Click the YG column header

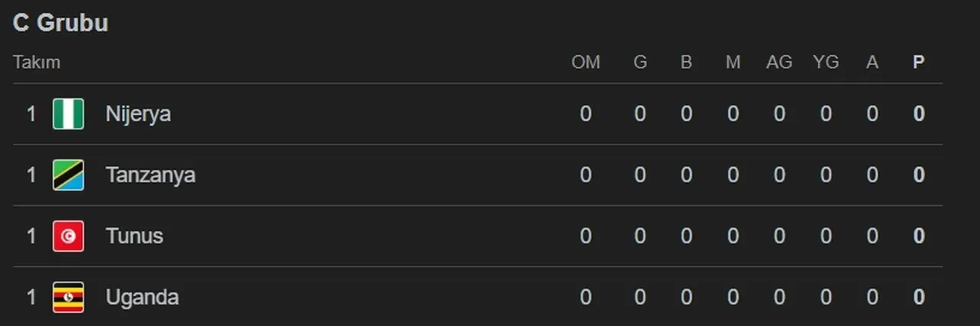click(x=825, y=63)
